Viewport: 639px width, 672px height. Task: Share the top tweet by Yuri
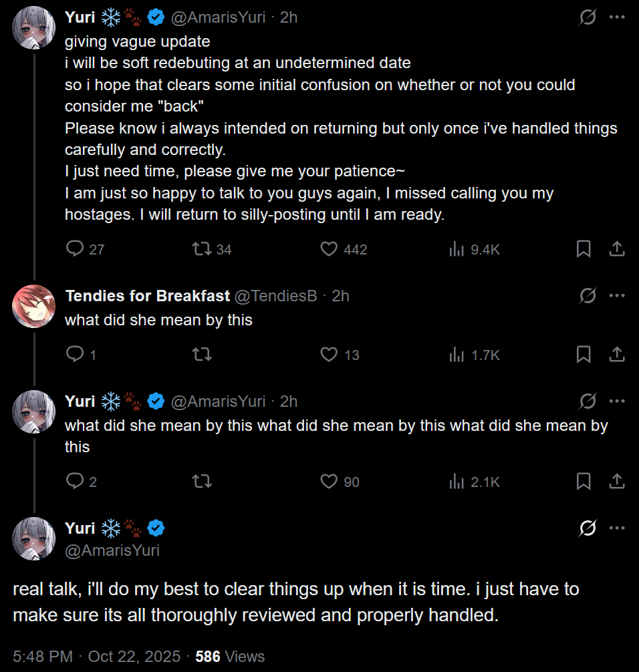coord(617,249)
